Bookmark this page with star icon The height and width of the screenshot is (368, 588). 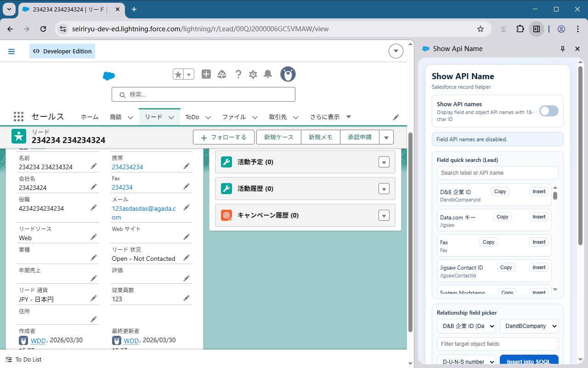point(481,29)
